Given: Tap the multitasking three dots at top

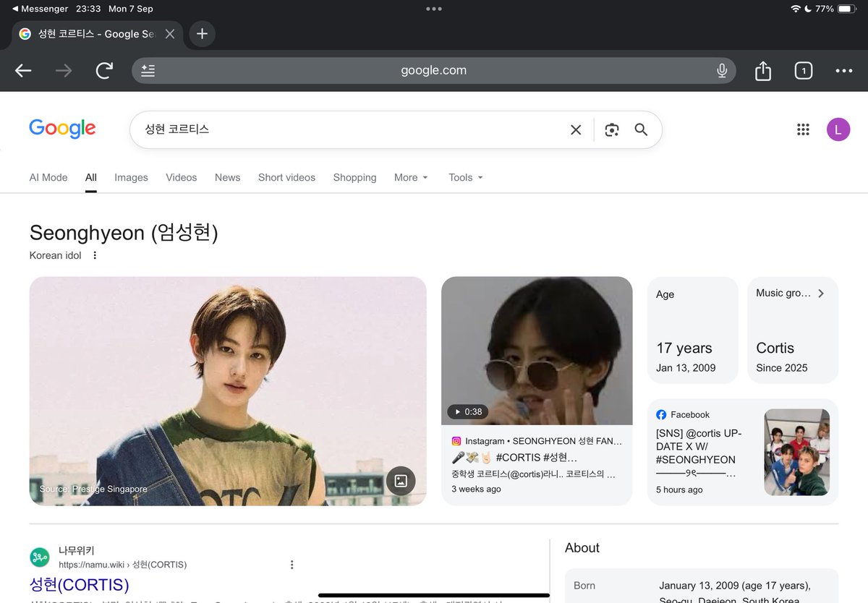Looking at the screenshot, I should point(434,9).
